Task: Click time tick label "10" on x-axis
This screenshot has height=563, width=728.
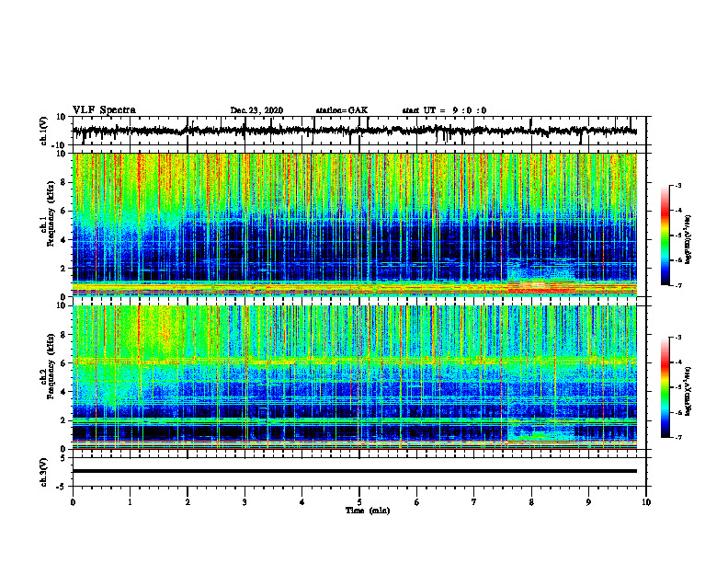Action: click(x=646, y=502)
